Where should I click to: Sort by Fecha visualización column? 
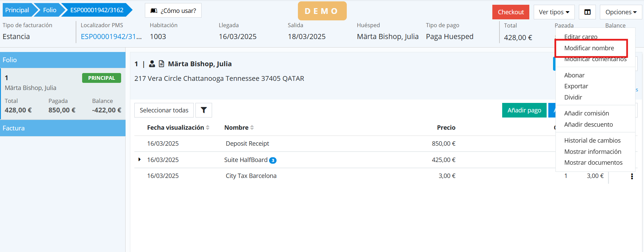(x=208, y=128)
